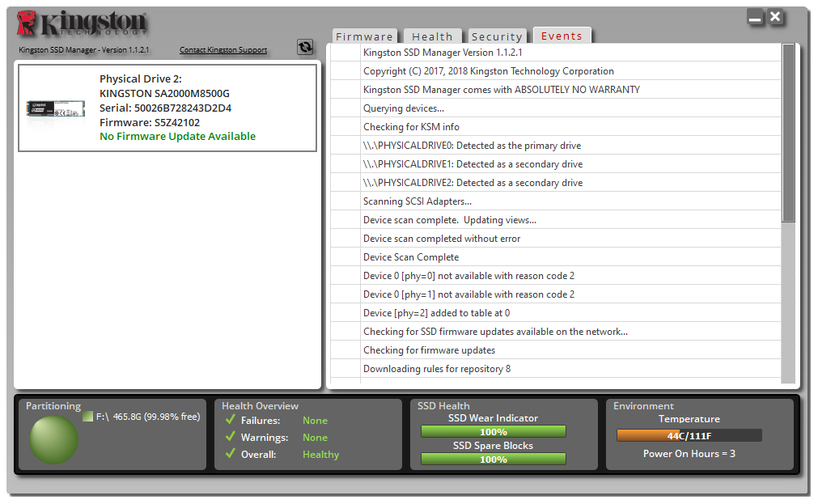Select PHYSICALDRIVE2 secondary drive event row
Viewport: 818px width, 504px height.
pos(556,183)
